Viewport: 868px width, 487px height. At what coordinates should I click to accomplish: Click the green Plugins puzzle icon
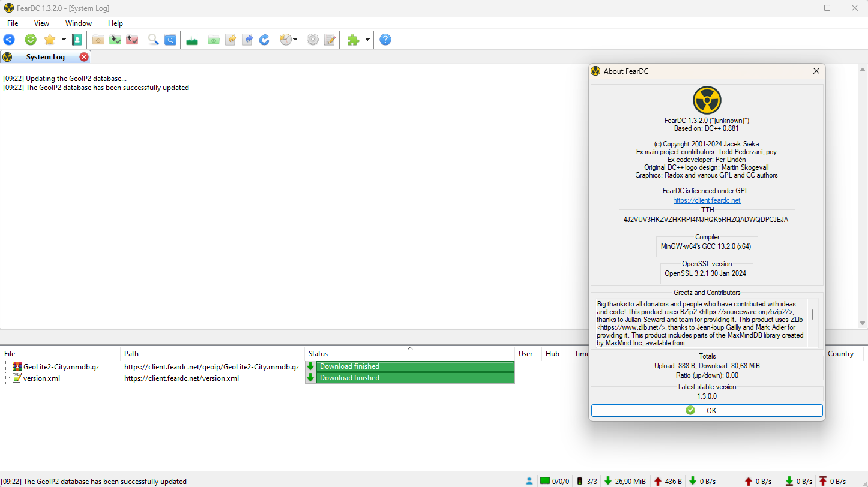[353, 40]
